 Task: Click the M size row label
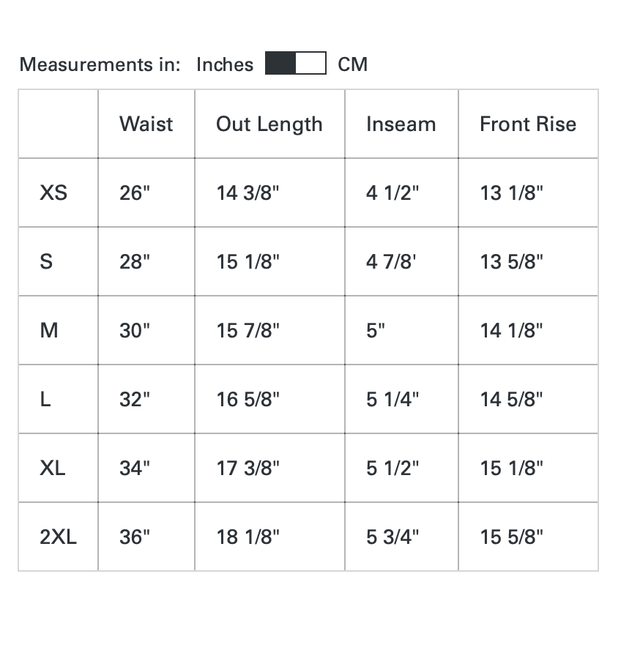point(49,330)
